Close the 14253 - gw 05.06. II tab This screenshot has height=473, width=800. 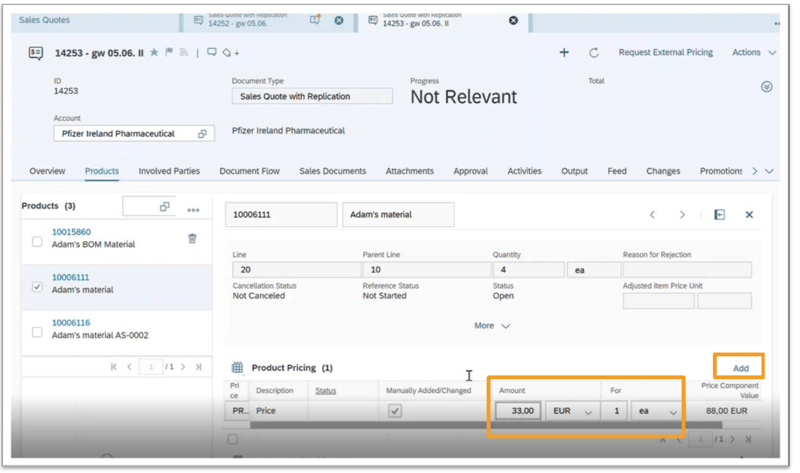tap(513, 20)
